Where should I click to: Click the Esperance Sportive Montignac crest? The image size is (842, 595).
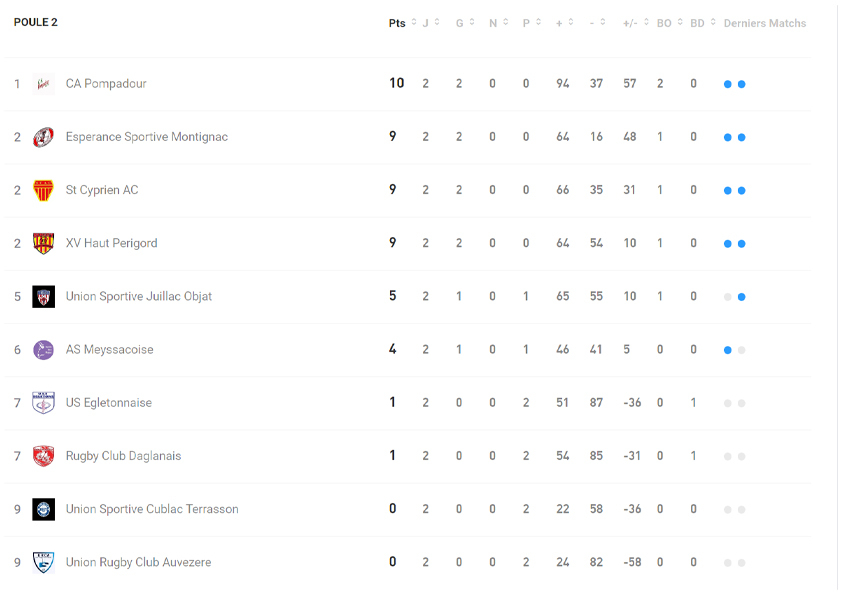click(43, 137)
